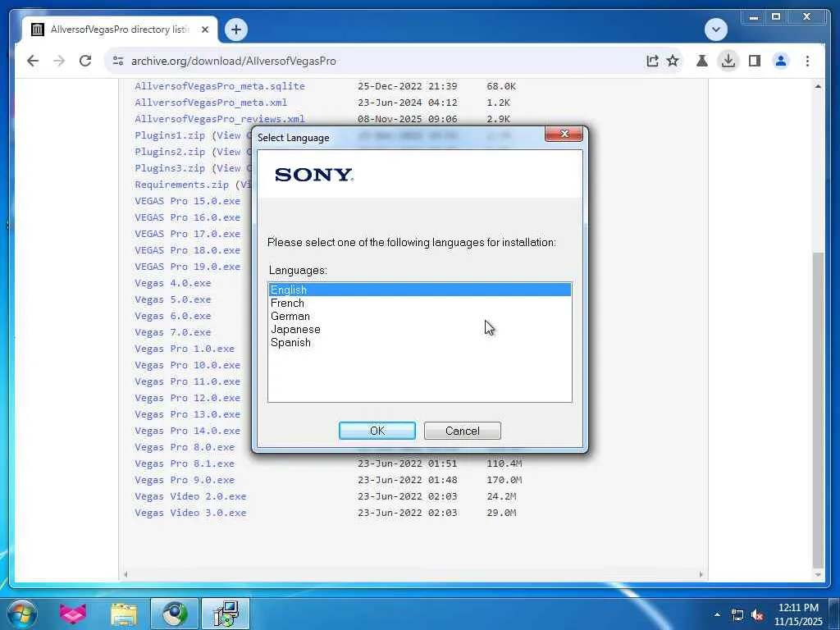This screenshot has width=840, height=630.
Task: Download VEGAS Pro 17.0.exe
Action: tap(188, 234)
